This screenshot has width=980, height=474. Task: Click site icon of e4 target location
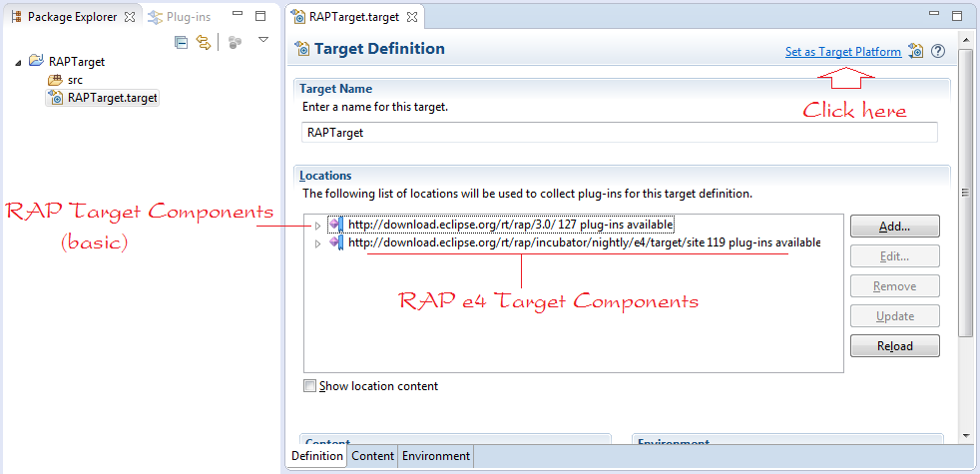pyautogui.click(x=337, y=242)
